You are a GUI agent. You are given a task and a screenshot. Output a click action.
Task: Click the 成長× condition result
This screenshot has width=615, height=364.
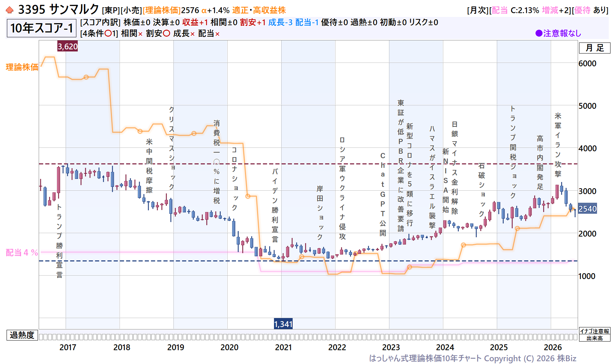click(184, 33)
